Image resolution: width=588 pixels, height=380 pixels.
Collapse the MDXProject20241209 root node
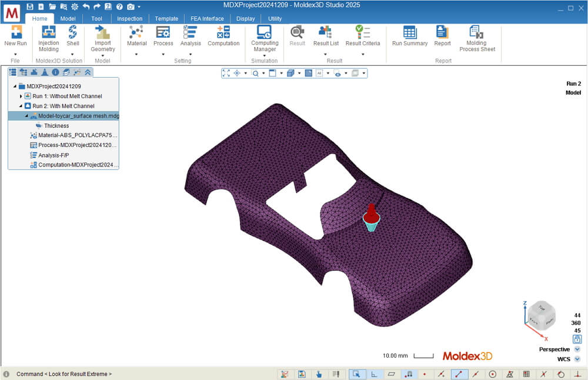(x=15, y=86)
